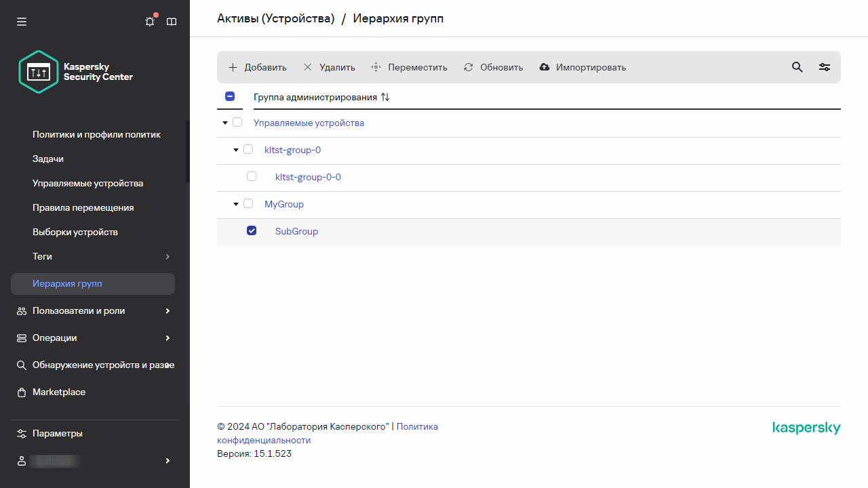The image size is (868, 488).
Task: Open Операции menu section
Action: (x=54, y=338)
